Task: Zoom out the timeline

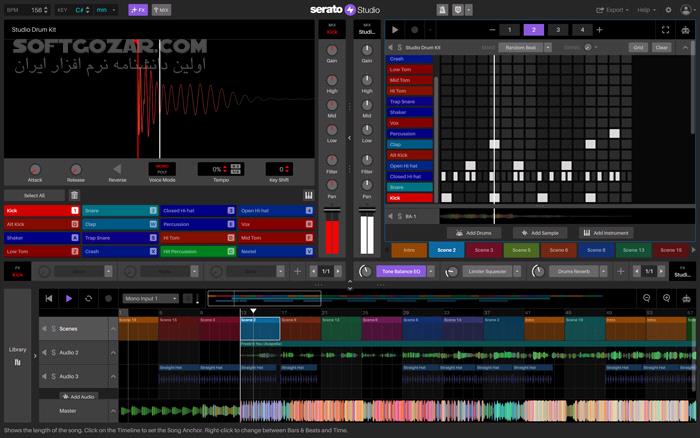Action: (x=646, y=298)
